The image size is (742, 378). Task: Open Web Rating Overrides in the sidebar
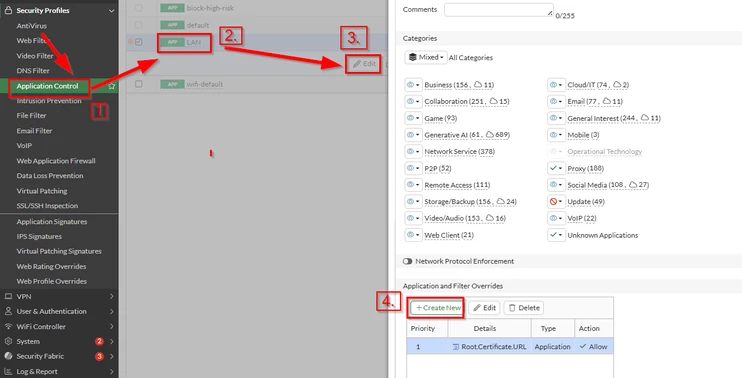click(x=51, y=266)
